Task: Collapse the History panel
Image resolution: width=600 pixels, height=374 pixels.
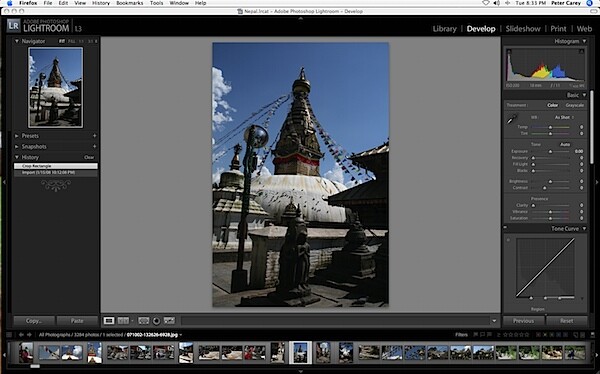Action: pyautogui.click(x=16, y=157)
